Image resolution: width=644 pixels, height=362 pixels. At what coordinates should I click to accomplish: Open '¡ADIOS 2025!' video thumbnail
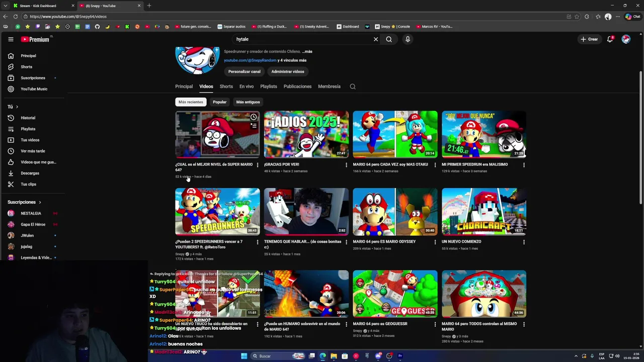tap(306, 134)
